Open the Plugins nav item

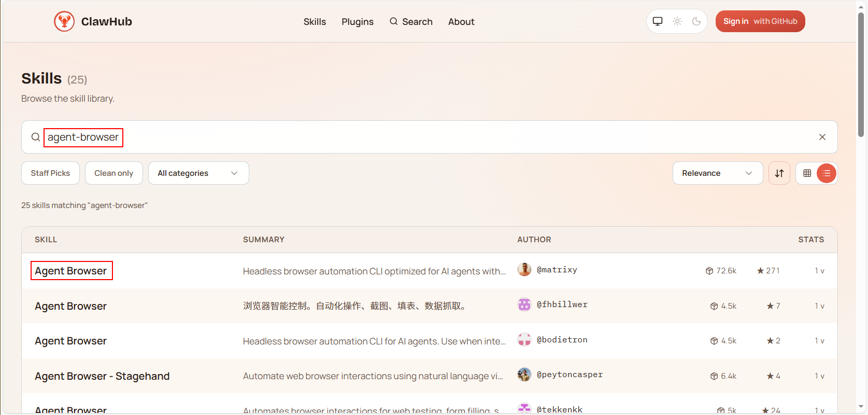pos(357,22)
